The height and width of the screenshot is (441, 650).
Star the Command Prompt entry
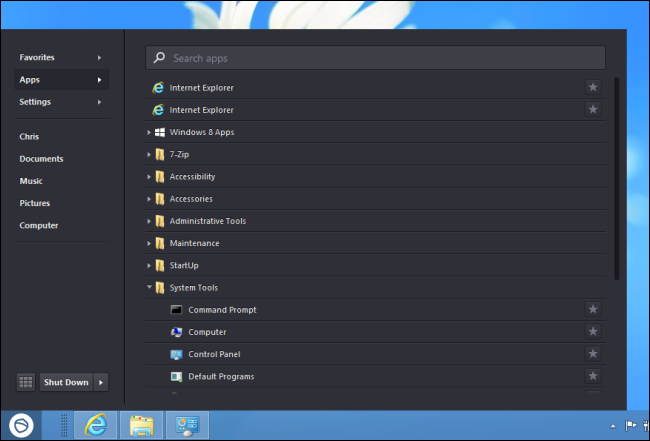pos(593,309)
